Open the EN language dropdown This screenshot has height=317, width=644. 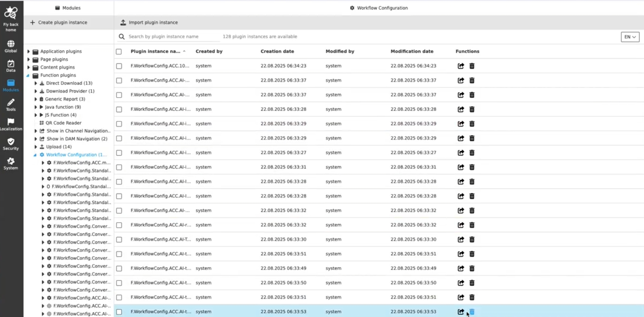pos(630,37)
